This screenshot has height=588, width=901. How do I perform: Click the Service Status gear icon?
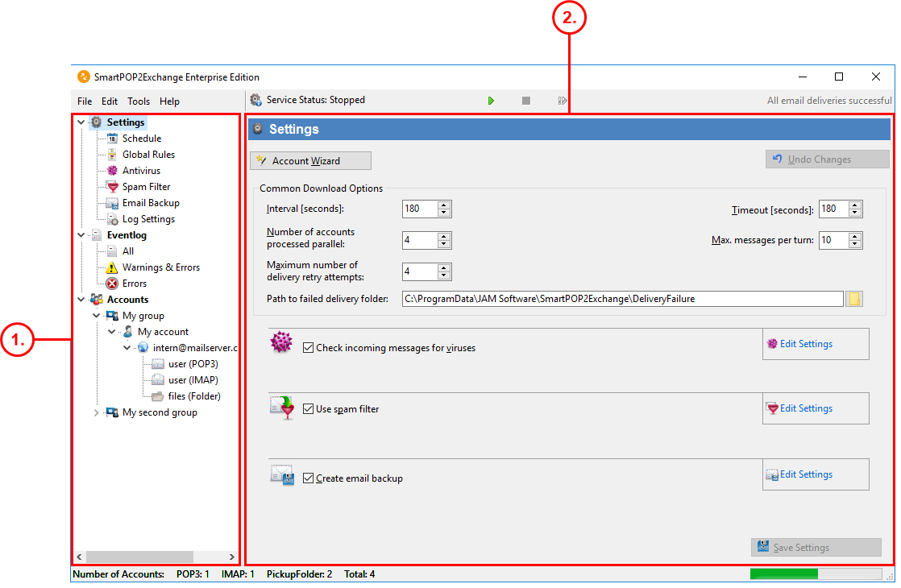pyautogui.click(x=255, y=100)
